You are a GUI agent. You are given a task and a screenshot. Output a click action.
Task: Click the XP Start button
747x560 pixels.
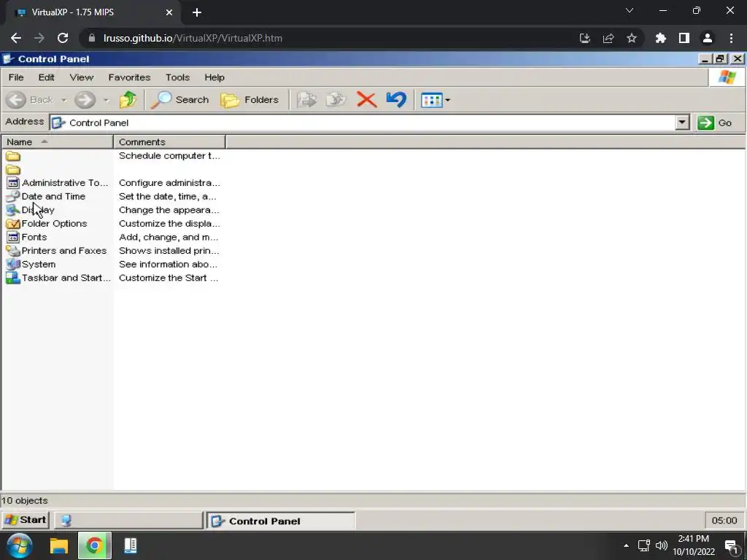point(26,520)
